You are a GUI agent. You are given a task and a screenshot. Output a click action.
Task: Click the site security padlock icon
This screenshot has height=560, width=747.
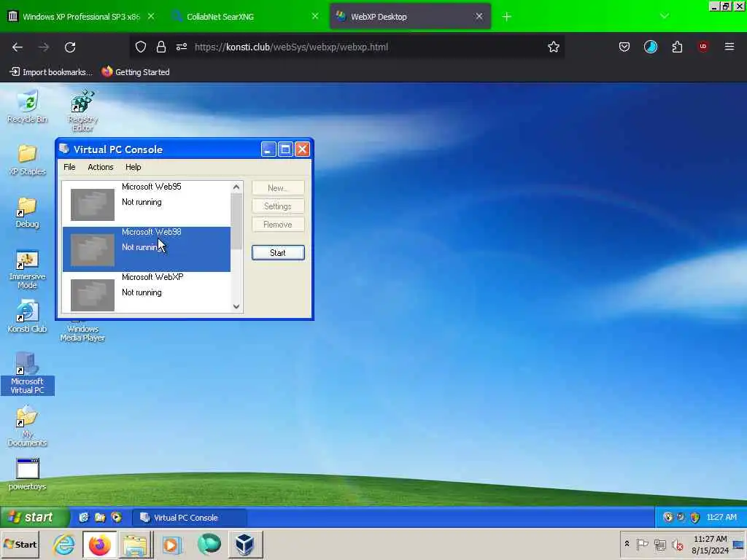[x=161, y=47]
